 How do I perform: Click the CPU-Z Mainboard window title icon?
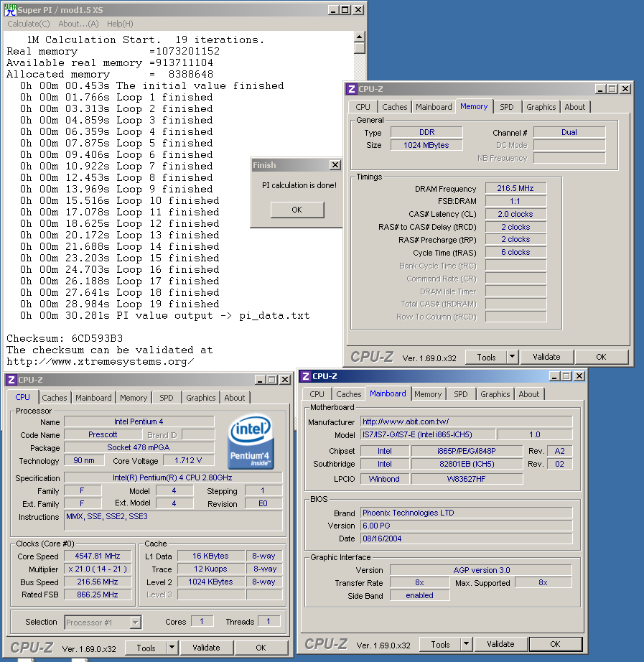(306, 376)
